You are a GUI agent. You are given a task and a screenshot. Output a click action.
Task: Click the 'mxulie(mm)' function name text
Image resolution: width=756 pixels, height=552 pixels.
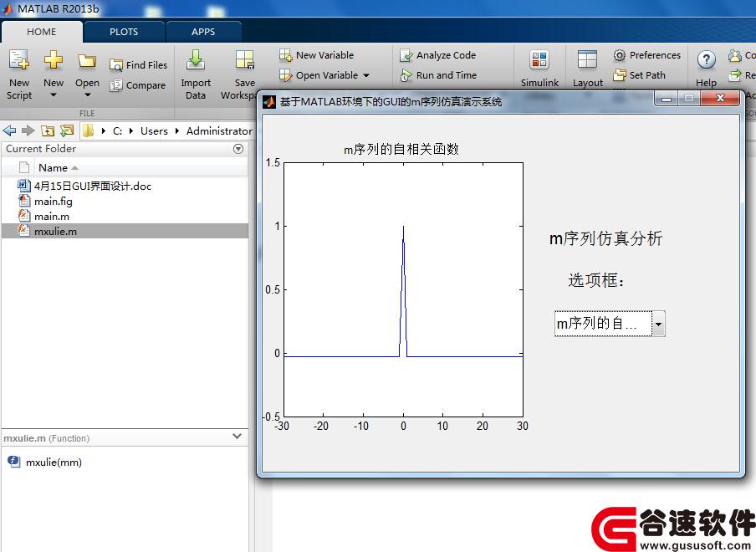tap(54, 463)
